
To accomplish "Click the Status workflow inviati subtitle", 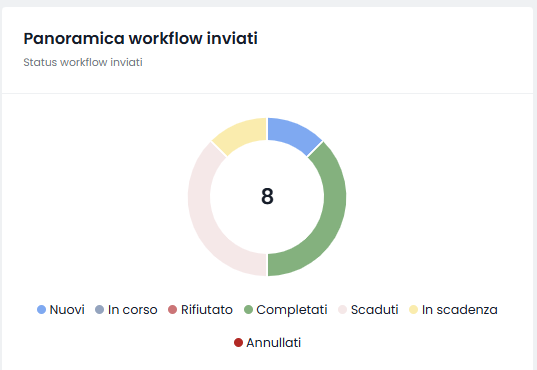I will click(83, 62).
